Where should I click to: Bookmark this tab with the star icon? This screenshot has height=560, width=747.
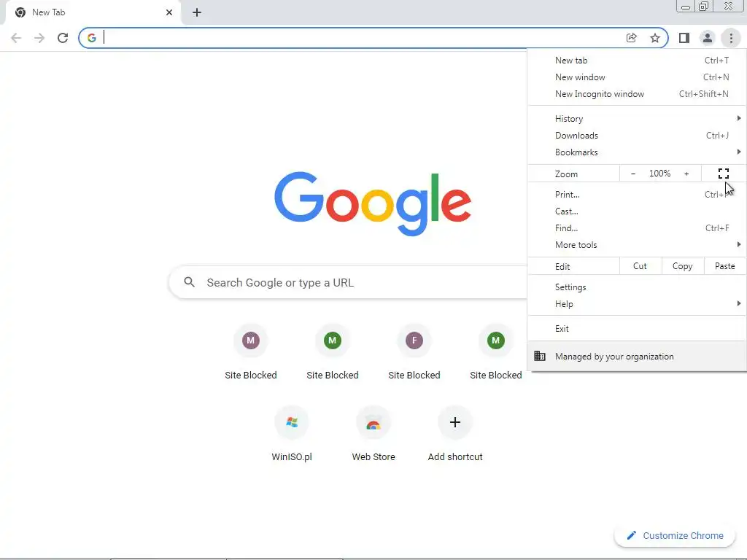[655, 38]
